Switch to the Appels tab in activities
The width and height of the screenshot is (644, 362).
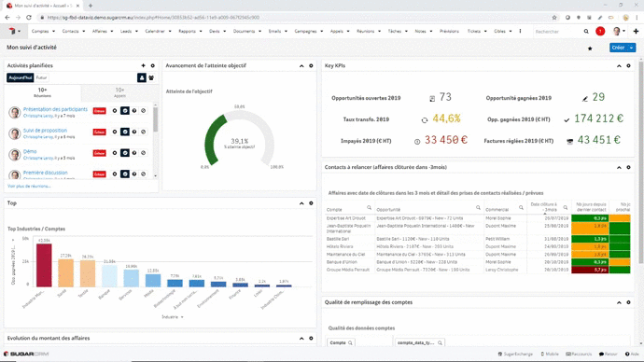[119, 92]
